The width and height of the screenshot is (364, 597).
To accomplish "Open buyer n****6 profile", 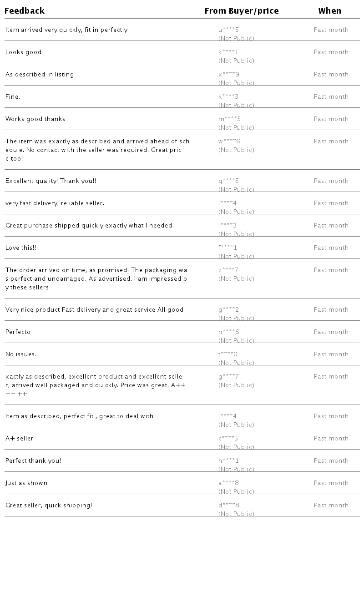I will tap(228, 332).
